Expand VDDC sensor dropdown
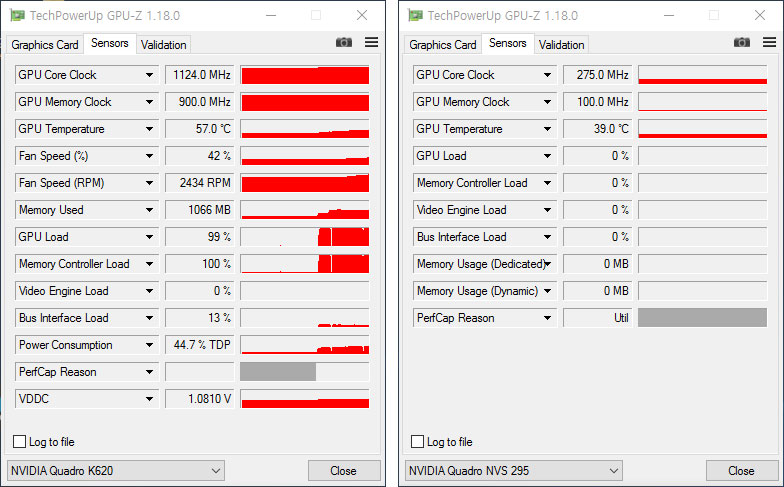The width and height of the screenshot is (784, 487). point(150,399)
